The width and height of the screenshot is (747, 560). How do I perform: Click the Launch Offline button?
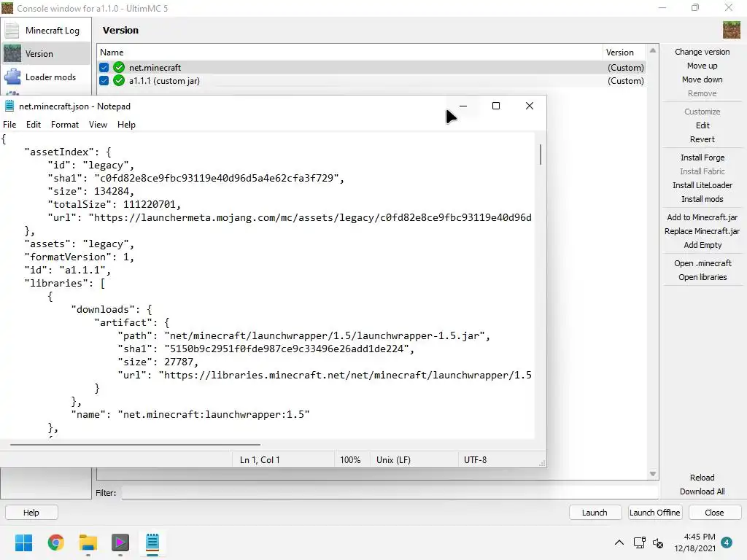[x=654, y=513]
